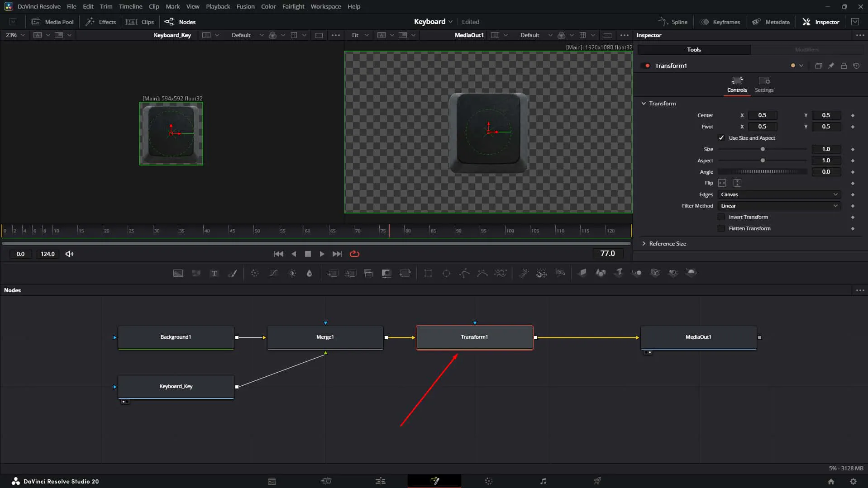868x488 pixels.
Task: Add a Rectangle mask tool
Action: tap(428, 273)
